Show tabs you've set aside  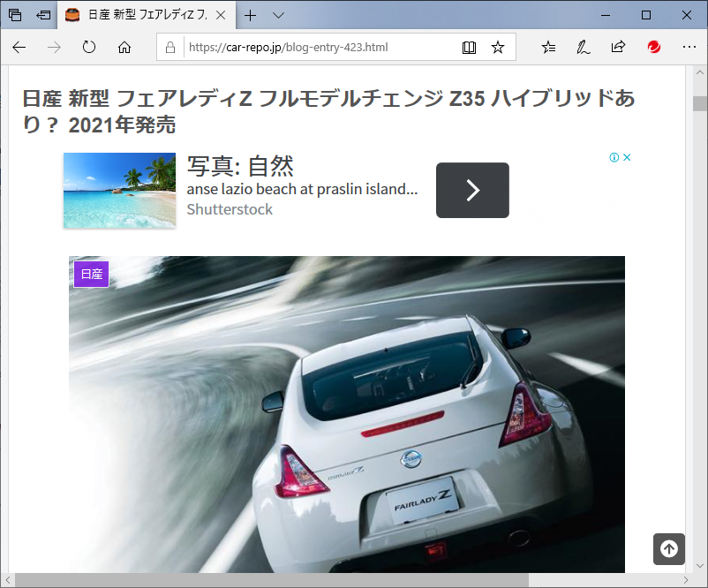click(x=15, y=15)
